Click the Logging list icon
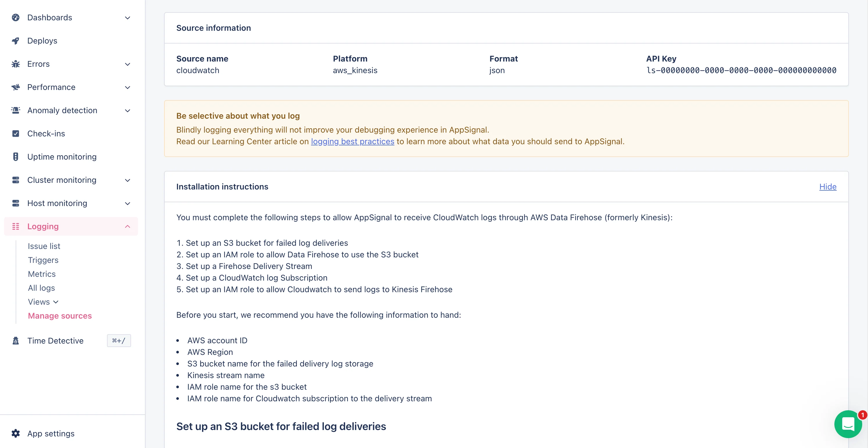 [x=15, y=226]
